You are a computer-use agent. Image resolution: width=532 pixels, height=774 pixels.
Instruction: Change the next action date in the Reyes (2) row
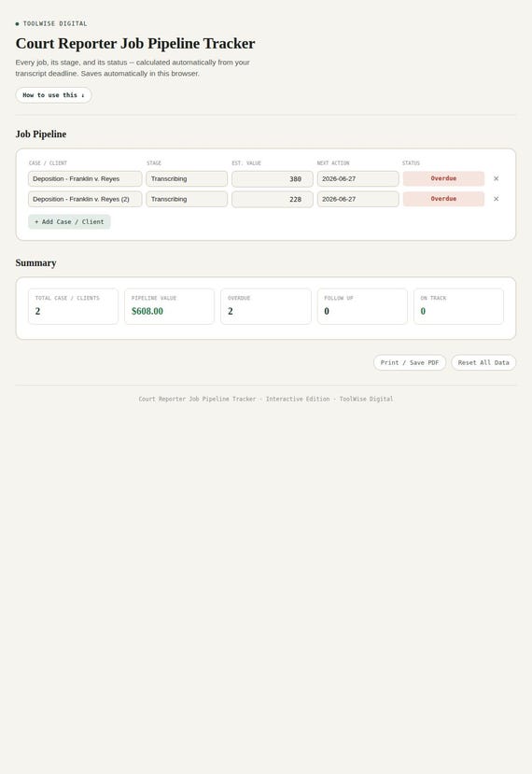coord(357,199)
